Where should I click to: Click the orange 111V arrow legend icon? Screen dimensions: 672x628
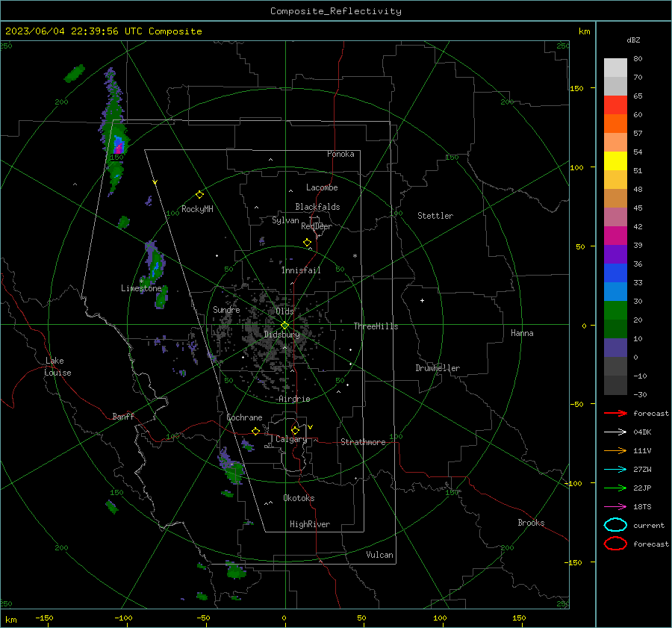[615, 450]
